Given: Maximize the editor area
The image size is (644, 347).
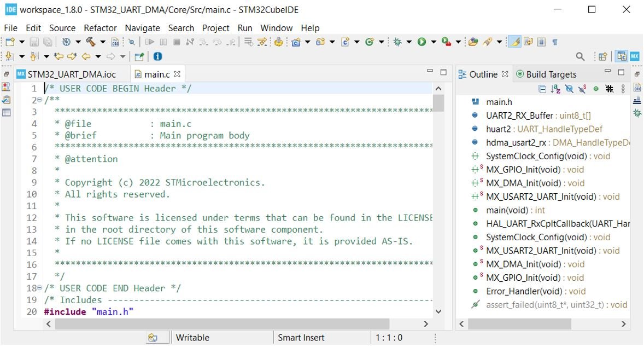Looking at the screenshot, I should [x=443, y=72].
